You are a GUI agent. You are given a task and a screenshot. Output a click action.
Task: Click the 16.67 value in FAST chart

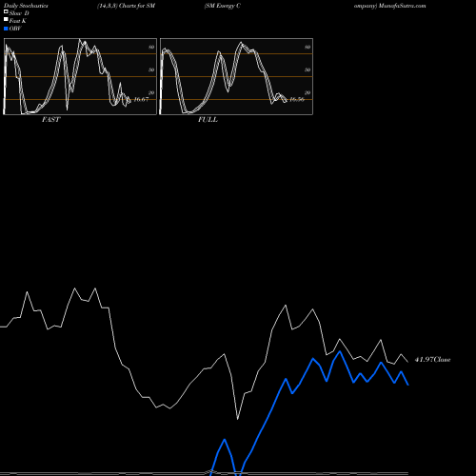tap(141, 99)
